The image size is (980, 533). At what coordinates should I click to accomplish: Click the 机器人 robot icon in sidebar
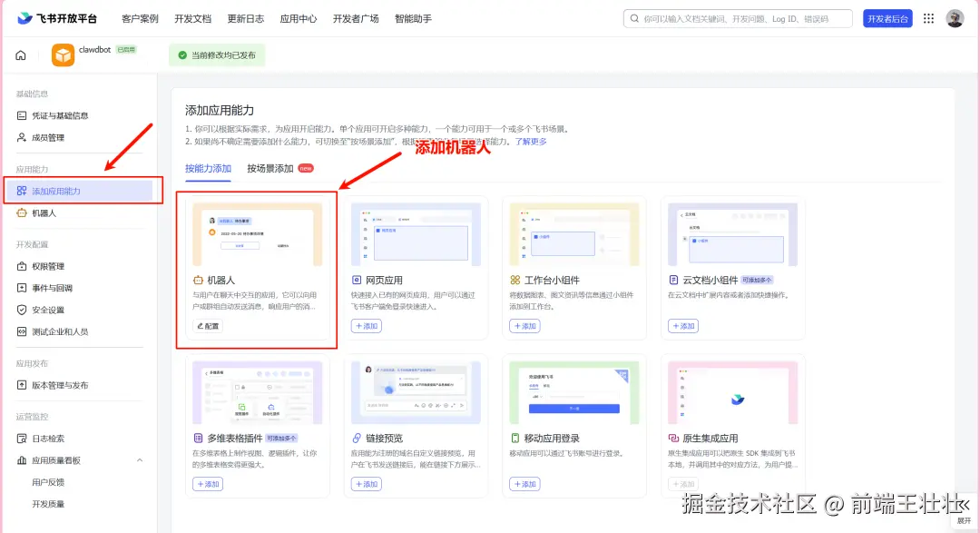pos(22,212)
